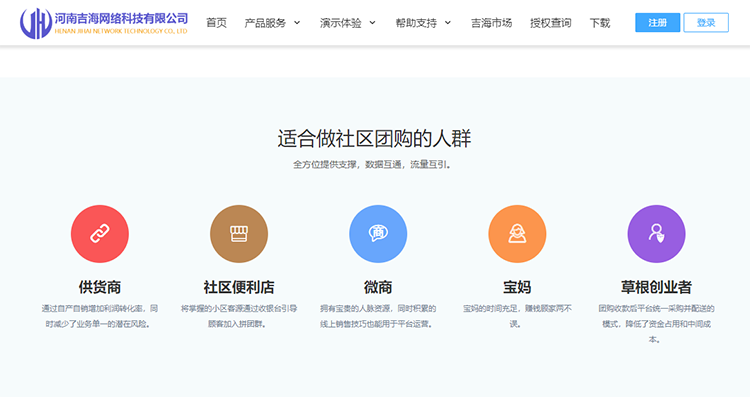The height and width of the screenshot is (397, 750).
Task: Click the 微商 heading
Action: tap(378, 287)
